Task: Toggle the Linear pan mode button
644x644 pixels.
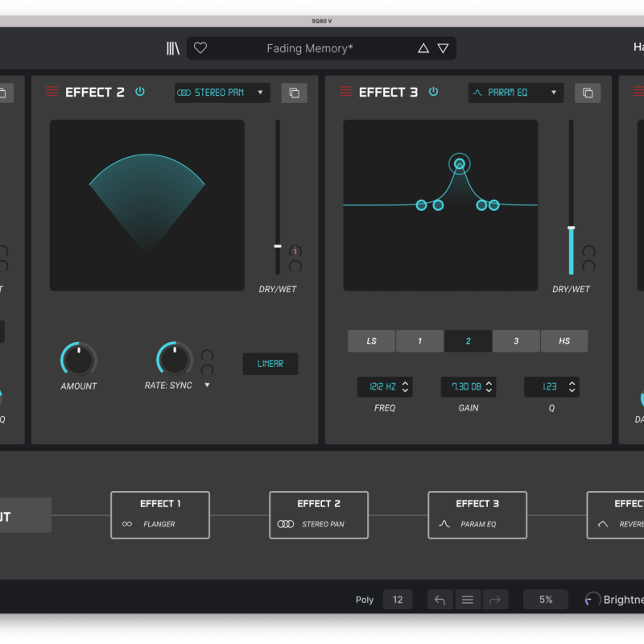Action: tap(270, 364)
